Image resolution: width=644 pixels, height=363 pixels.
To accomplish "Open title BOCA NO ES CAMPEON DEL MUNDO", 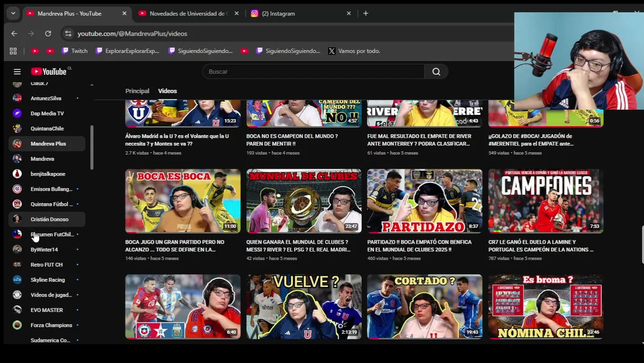I will 292,140.
